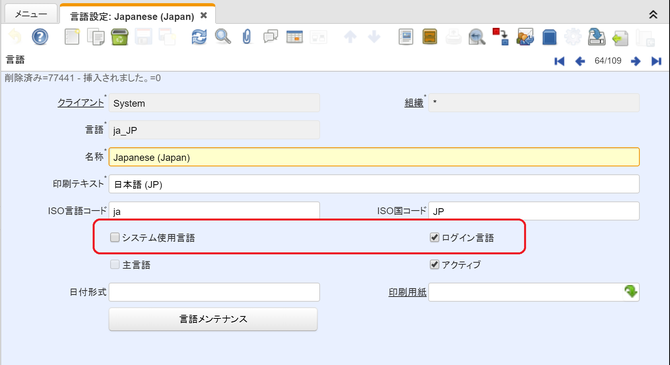
Task: Click the クライアント field showing System
Action: click(x=214, y=103)
